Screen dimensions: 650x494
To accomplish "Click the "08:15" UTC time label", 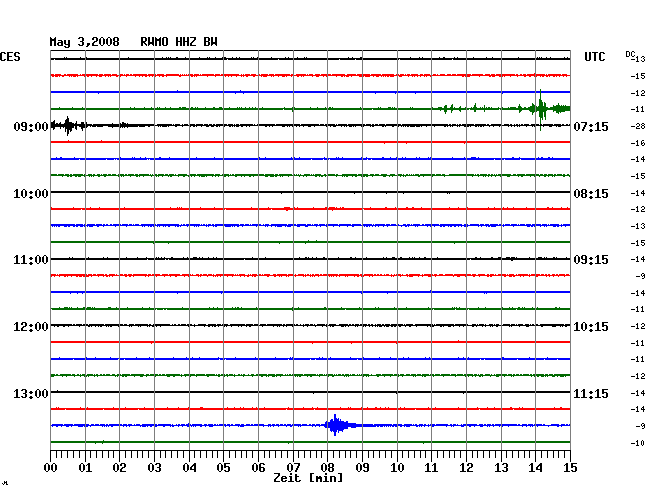I will coord(591,194).
